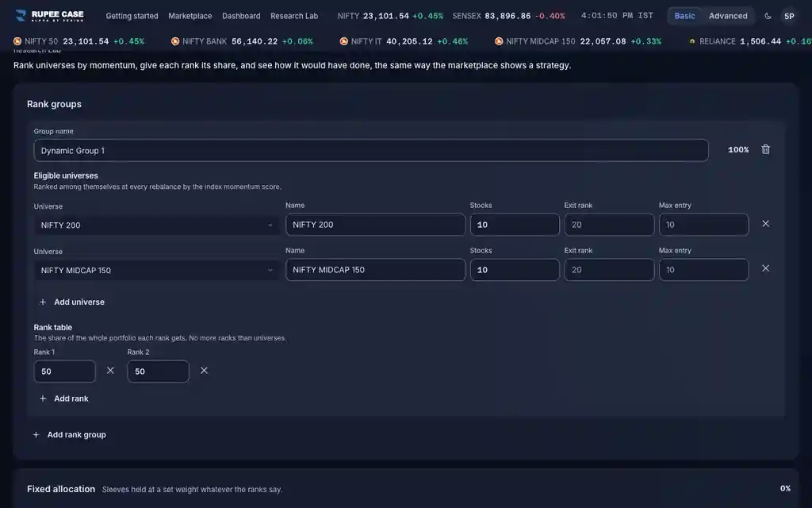Remove the NIFTY MIDCAP 150 universe row

pos(765,268)
